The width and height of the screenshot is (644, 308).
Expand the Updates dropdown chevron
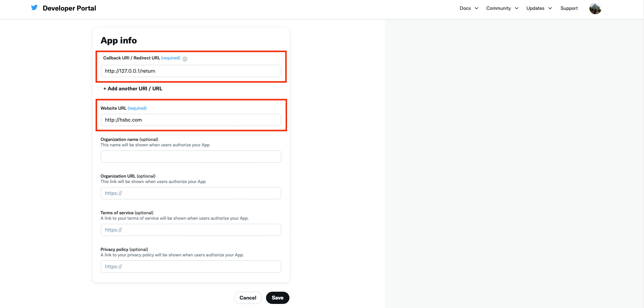(550, 8)
